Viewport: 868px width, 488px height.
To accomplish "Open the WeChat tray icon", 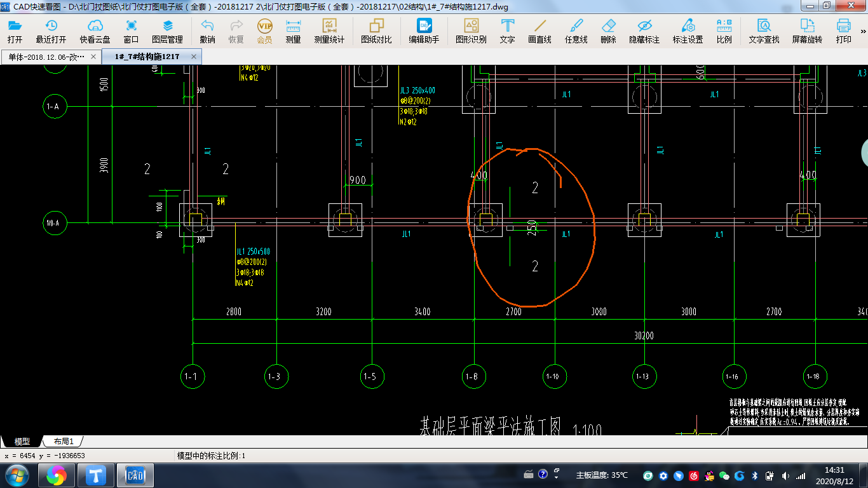I will 724,475.
